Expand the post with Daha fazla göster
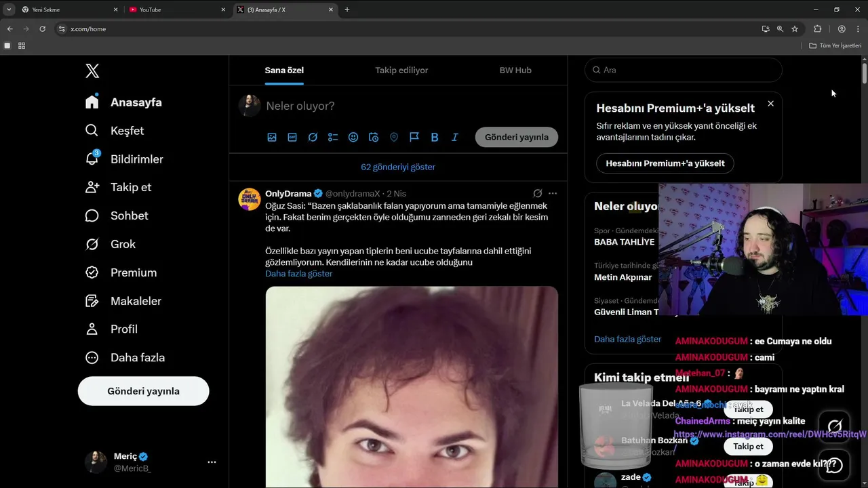 pos(299,274)
